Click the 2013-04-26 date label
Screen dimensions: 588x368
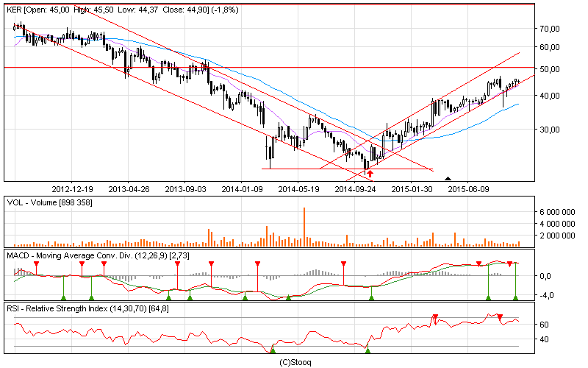pos(129,189)
